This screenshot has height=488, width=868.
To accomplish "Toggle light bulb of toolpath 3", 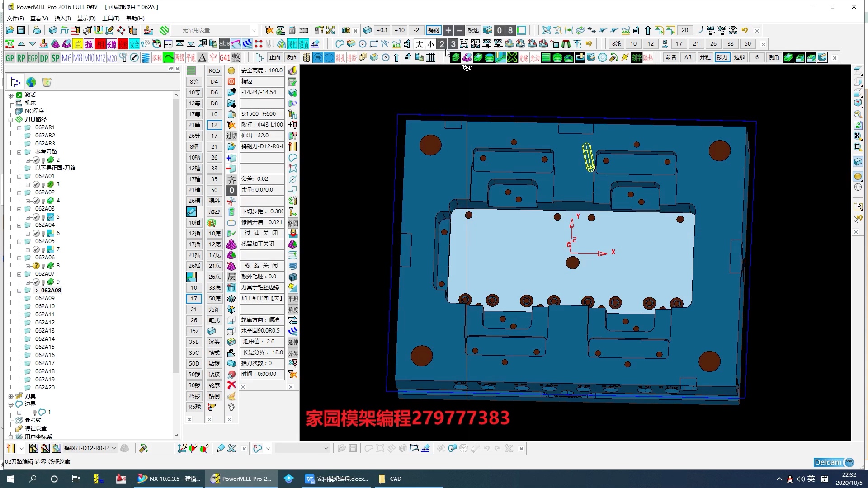I will (x=43, y=185).
